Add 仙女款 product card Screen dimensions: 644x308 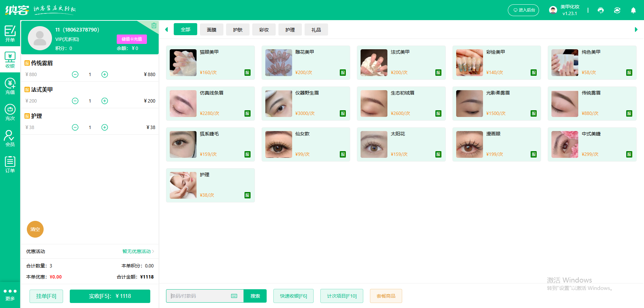(306, 144)
